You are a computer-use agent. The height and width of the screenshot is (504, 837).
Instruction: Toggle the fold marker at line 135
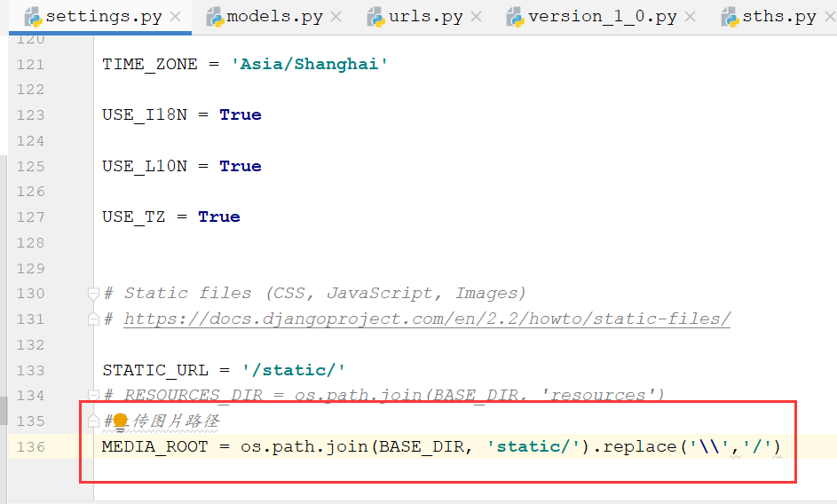click(93, 421)
